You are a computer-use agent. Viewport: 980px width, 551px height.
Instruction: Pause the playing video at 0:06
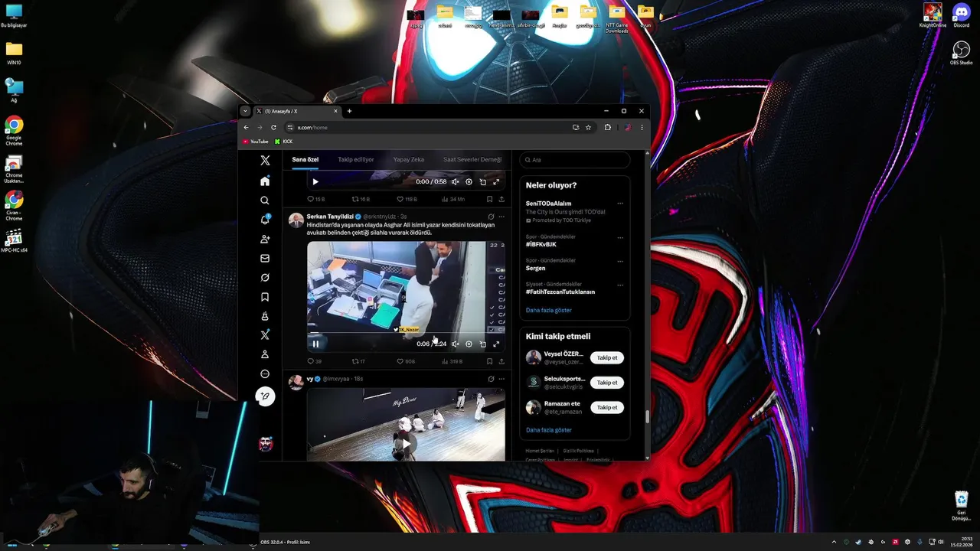point(315,344)
